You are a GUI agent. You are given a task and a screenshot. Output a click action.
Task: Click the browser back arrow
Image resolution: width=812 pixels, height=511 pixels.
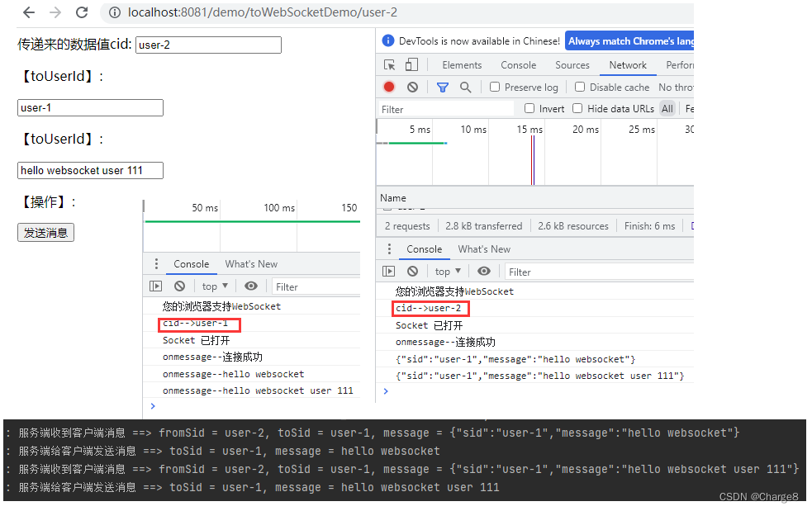(29, 12)
